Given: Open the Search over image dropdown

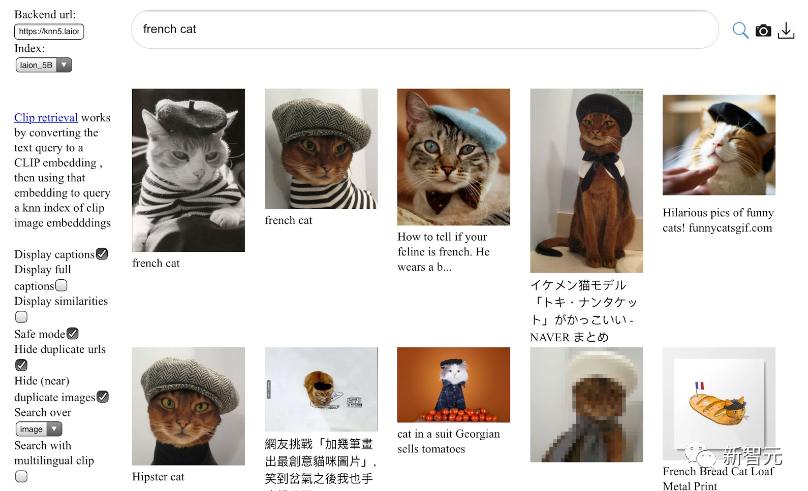Looking at the screenshot, I should 44,429.
